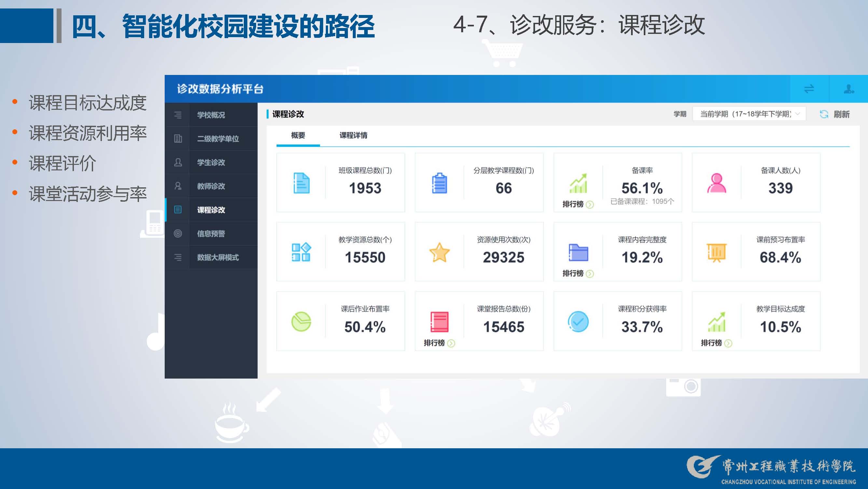
Task: Click the blue checkmark 课程积分获得率 icon
Action: point(578,322)
